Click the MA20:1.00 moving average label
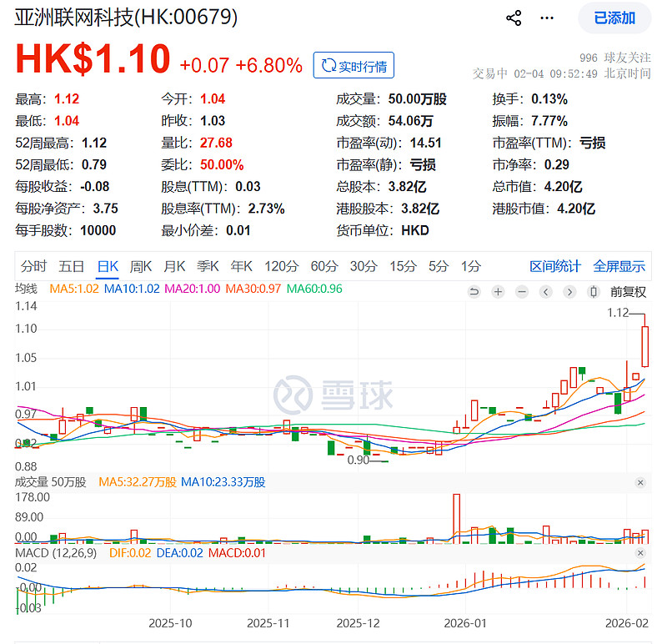This screenshot has height=644, width=667. tap(193, 289)
